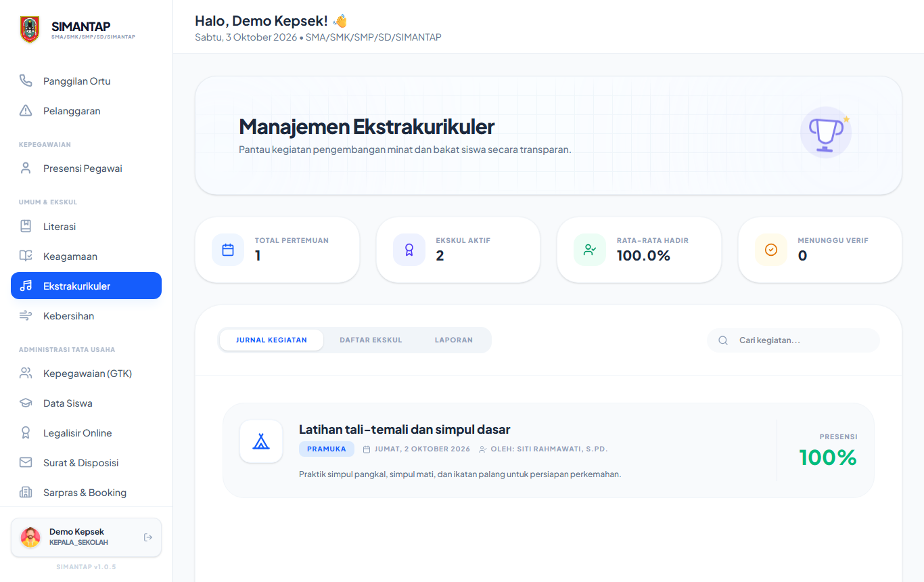Click the phone icon beside Panggilan Ortu
The image size is (924, 582).
26,81
